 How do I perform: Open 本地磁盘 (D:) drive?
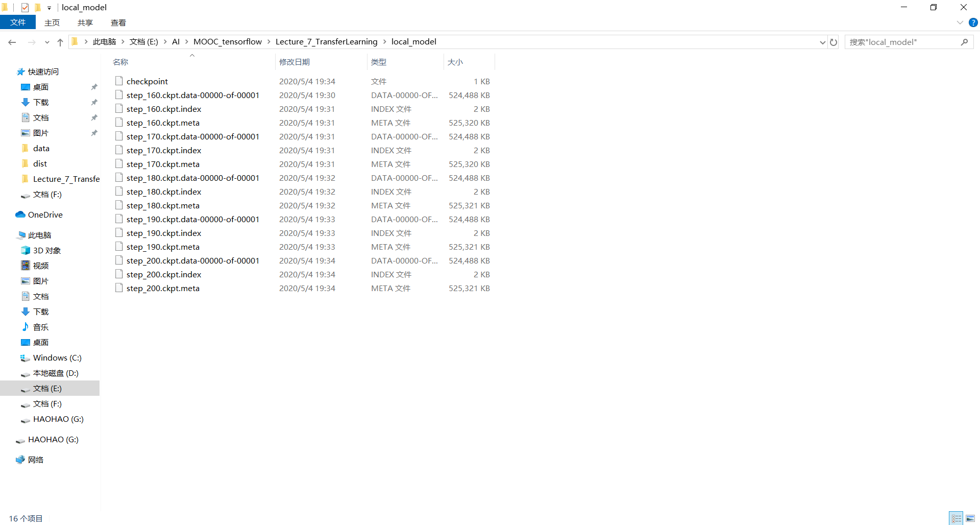coord(56,373)
